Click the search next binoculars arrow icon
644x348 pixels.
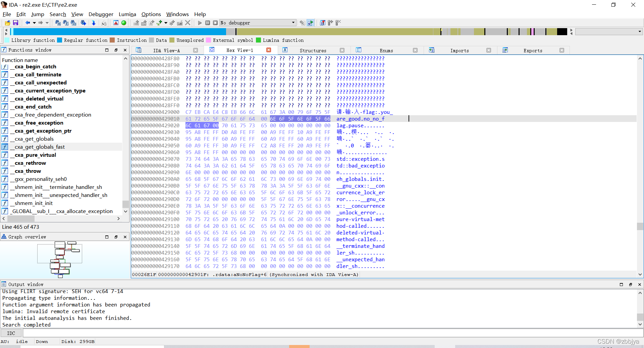(x=83, y=23)
